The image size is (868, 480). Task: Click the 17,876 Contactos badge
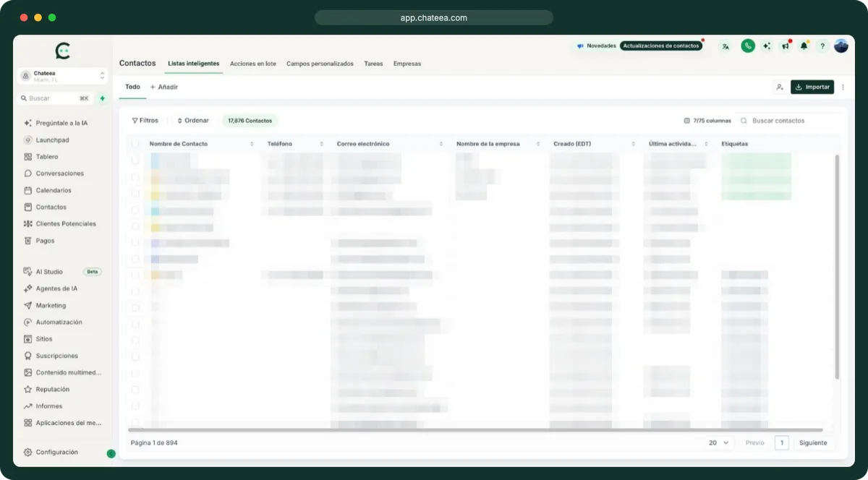[250, 121]
